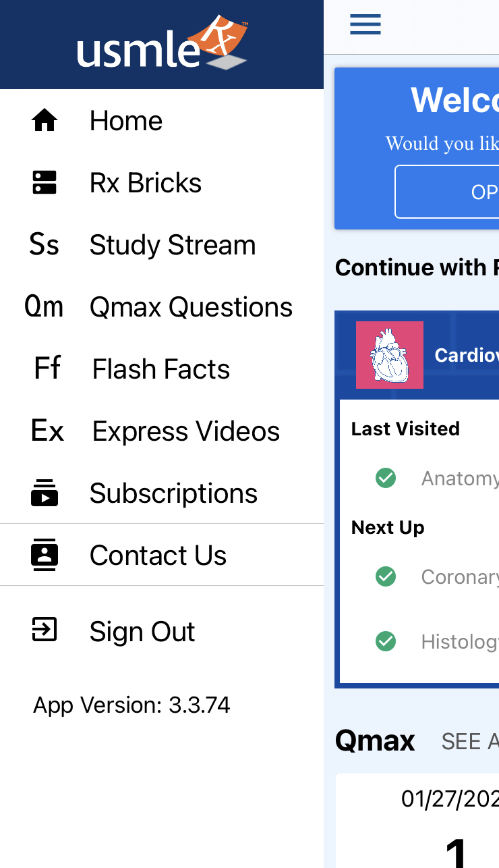Click the Qm Qmax Questions icon
The image size is (499, 868).
tap(44, 306)
